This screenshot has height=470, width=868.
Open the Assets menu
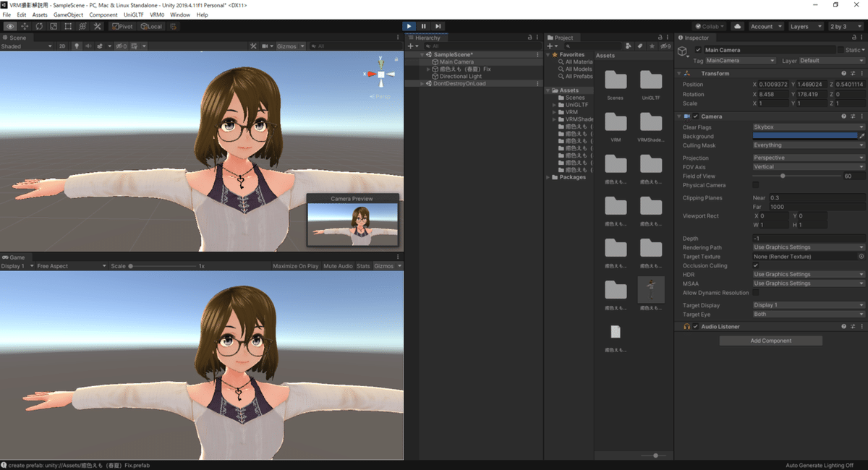coord(40,14)
